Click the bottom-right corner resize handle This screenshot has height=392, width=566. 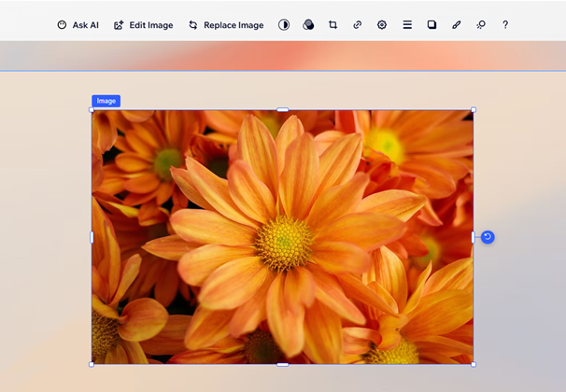[474, 364]
